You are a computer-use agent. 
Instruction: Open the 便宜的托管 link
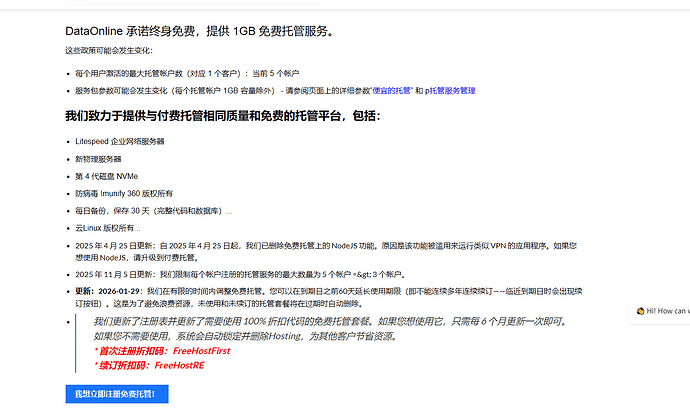coord(392,91)
